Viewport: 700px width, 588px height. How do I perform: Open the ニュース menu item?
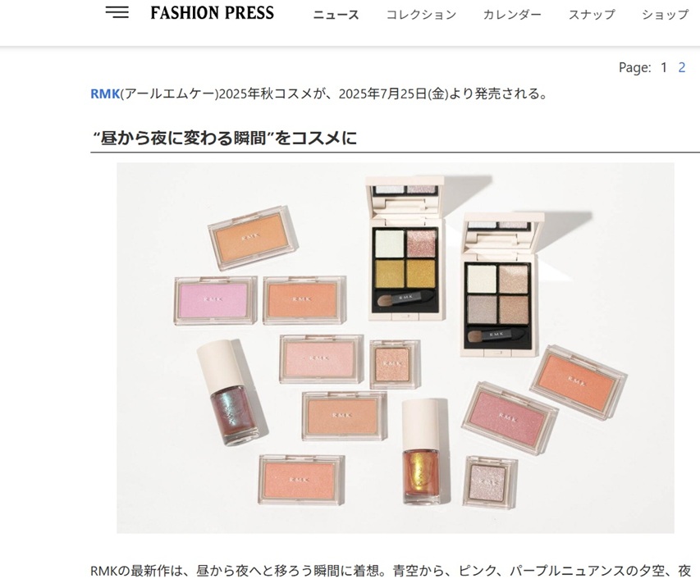(336, 15)
